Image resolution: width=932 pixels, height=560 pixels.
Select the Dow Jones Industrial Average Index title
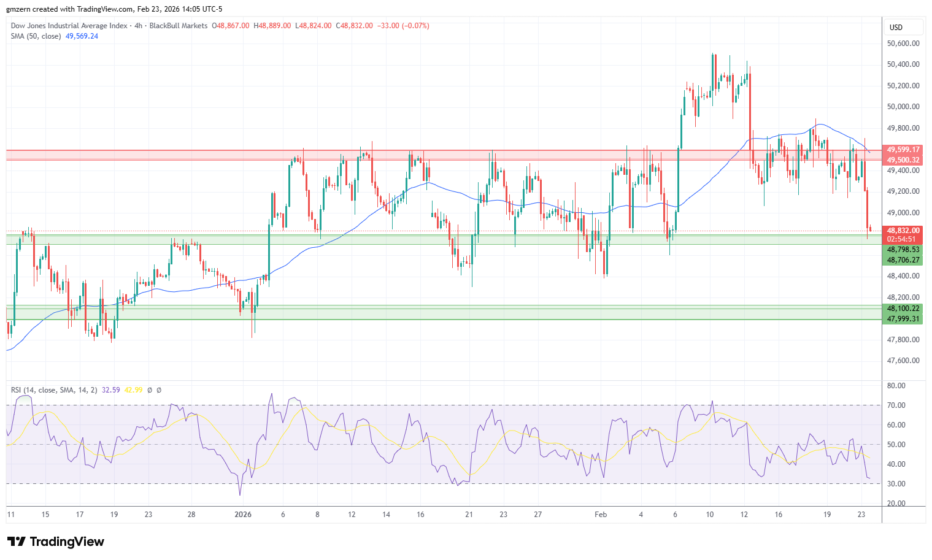[69, 26]
